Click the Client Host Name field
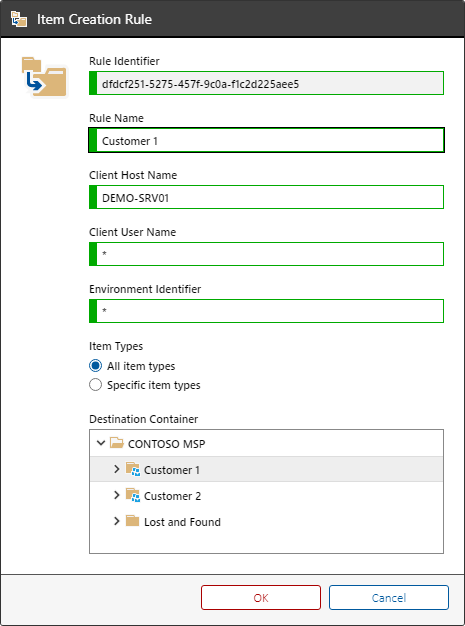The width and height of the screenshot is (465, 626). tap(266, 197)
